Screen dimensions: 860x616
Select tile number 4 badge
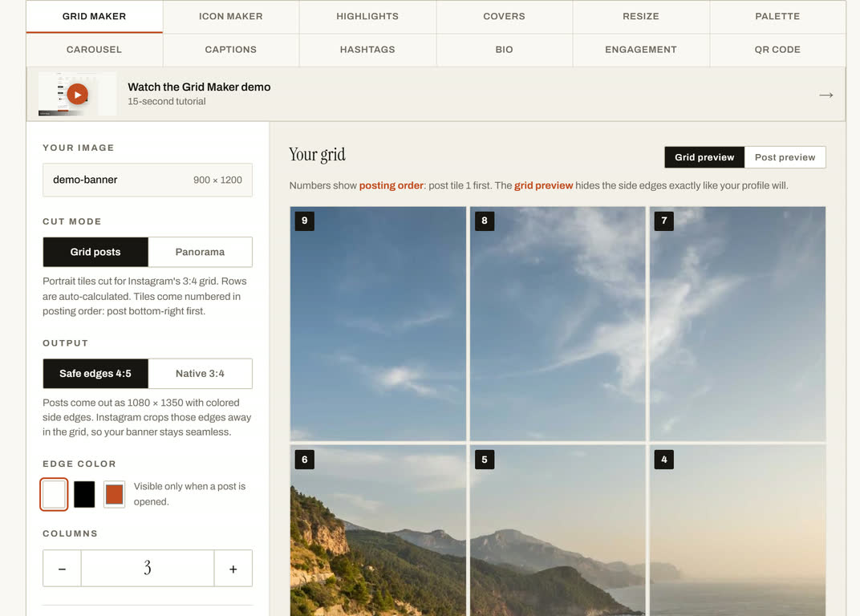click(x=664, y=460)
